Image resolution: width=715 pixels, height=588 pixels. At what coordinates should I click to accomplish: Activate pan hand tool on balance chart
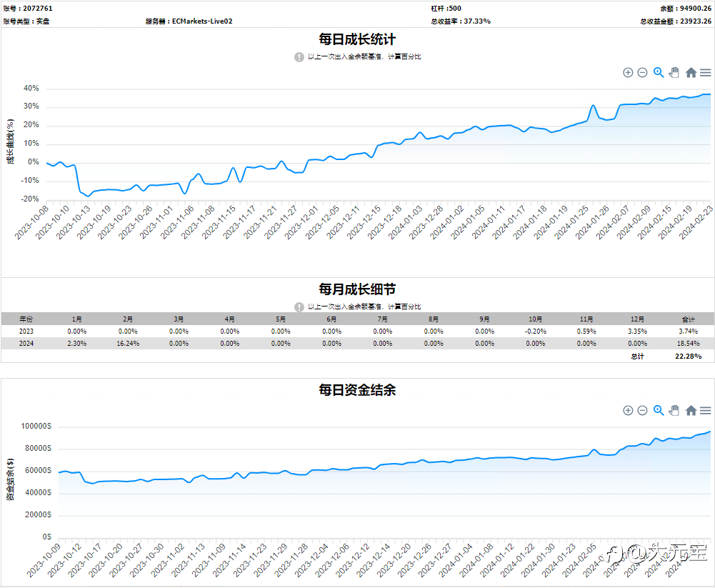[x=674, y=411]
